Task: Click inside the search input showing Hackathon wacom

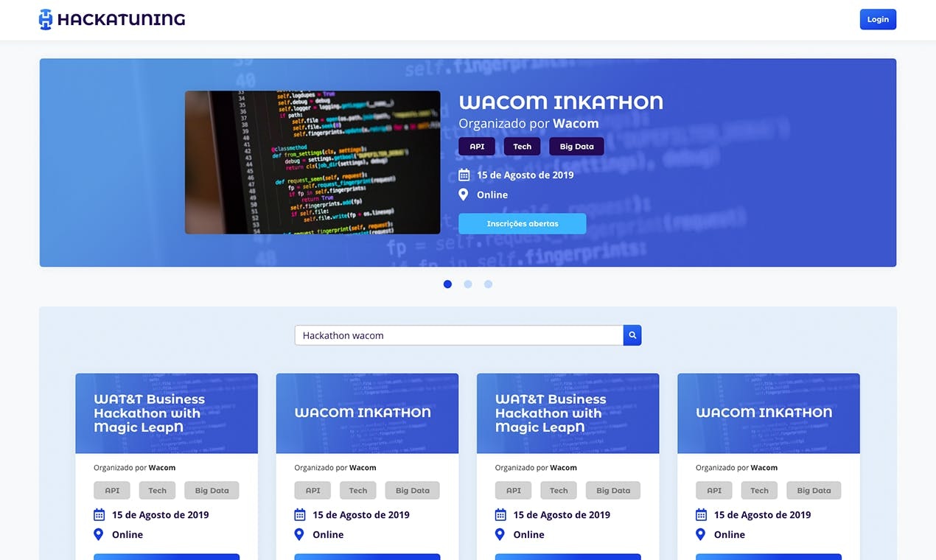Action: coord(457,335)
